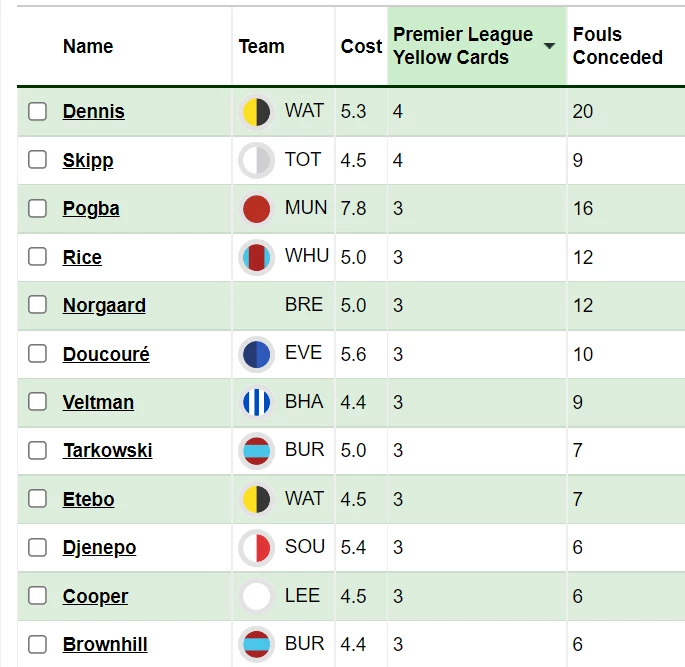Click the Watford badge icon beside Dennis
Viewport: 685px width, 667px height.
tap(256, 111)
